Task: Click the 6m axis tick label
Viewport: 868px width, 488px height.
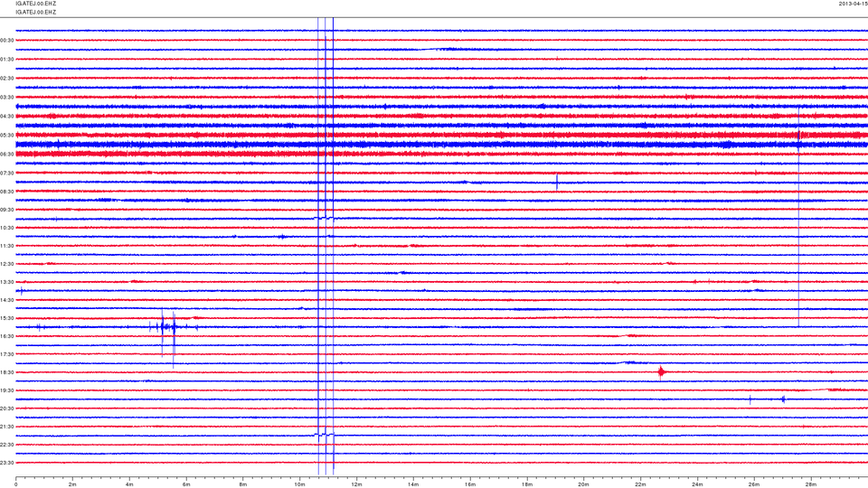Action: [x=186, y=484]
